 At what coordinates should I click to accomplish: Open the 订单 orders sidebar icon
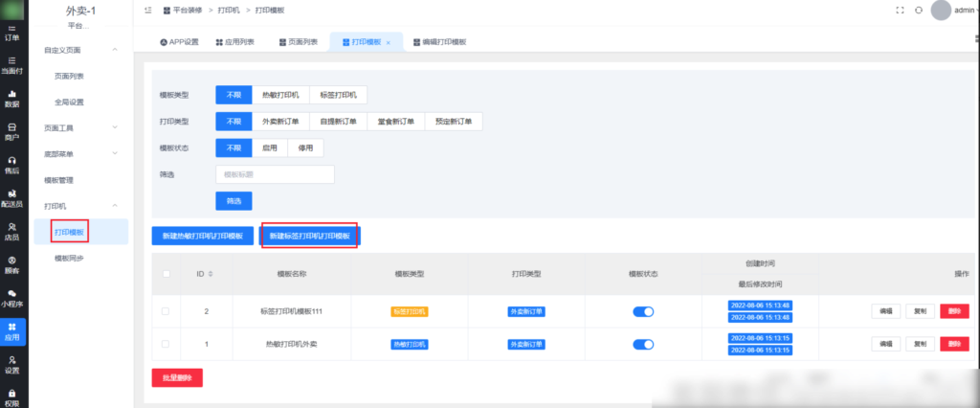[x=12, y=33]
